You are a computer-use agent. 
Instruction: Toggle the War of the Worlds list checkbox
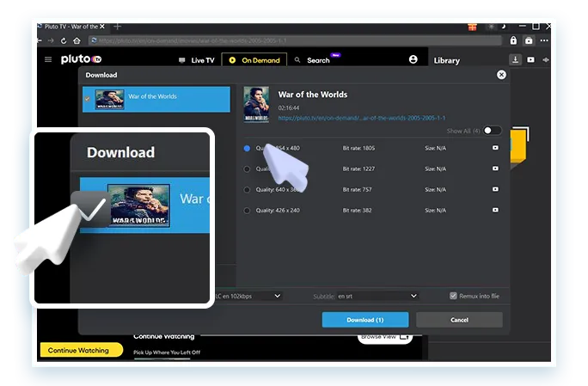point(87,99)
